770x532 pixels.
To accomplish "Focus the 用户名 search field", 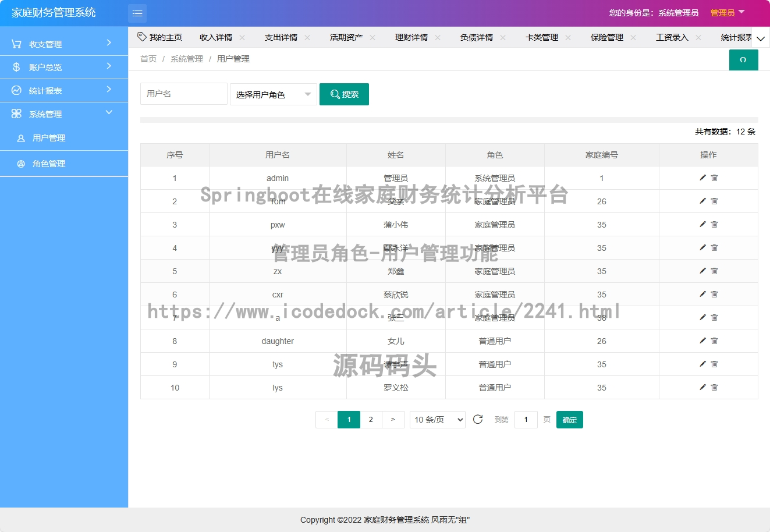I will coord(184,94).
